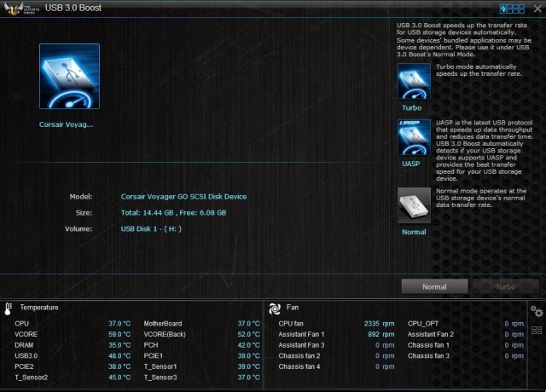Click the Temperature section heading

[x=39, y=308]
